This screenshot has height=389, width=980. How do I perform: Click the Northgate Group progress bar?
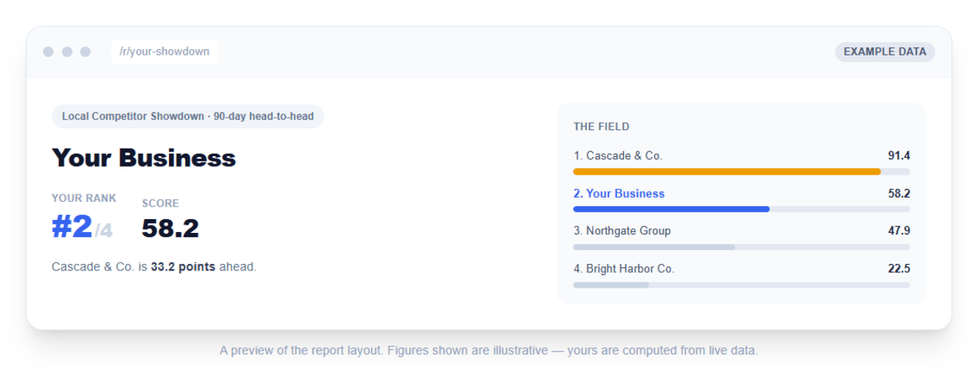pyautogui.click(x=742, y=247)
